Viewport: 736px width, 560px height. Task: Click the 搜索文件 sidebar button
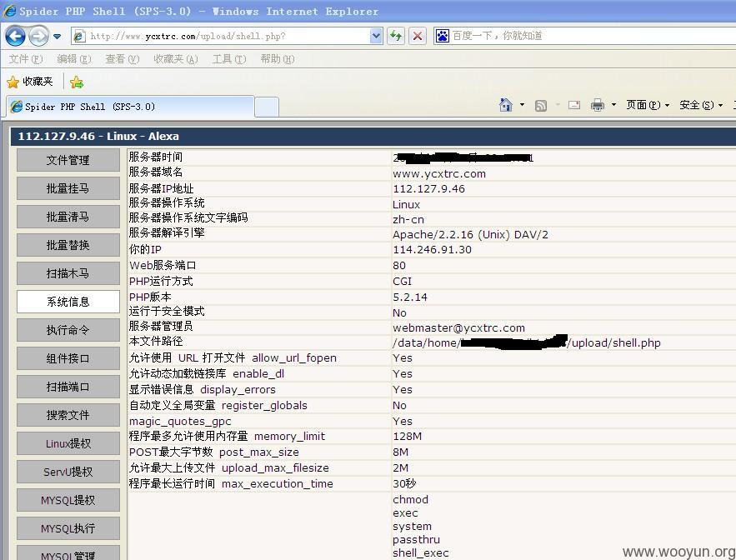click(68, 415)
